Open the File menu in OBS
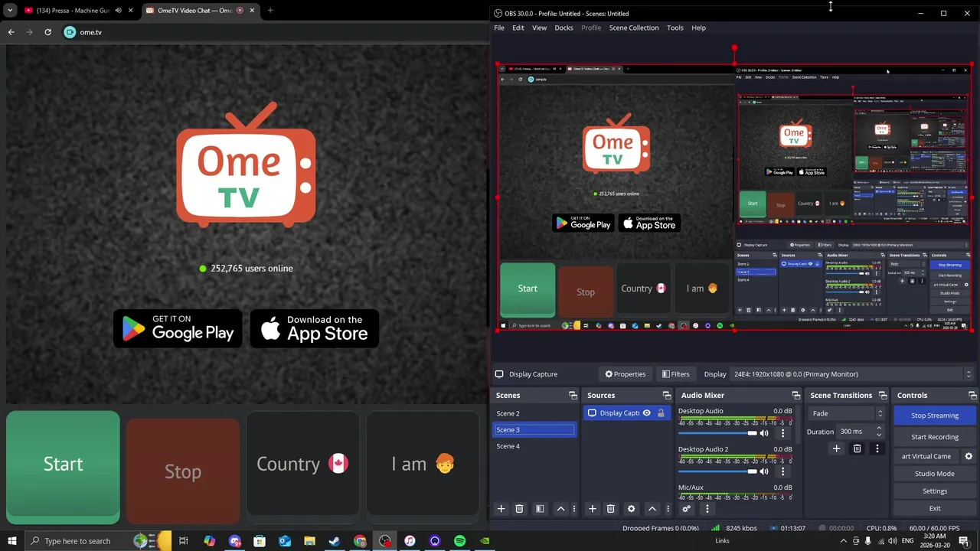Screen dimensions: 980x551 pyautogui.click(x=499, y=28)
